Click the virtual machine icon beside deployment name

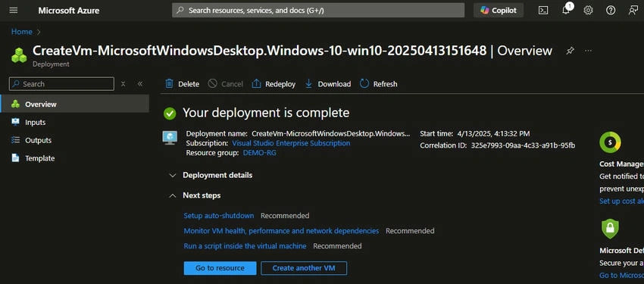click(170, 138)
